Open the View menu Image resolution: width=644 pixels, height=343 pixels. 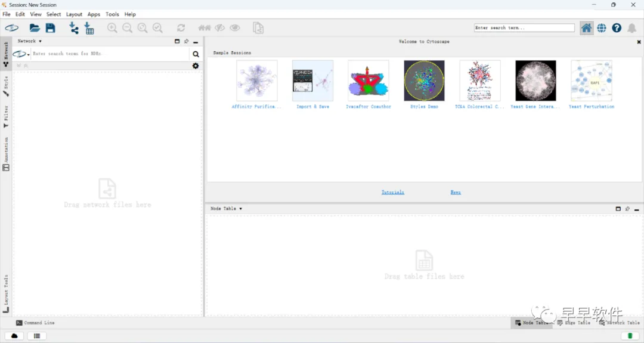click(36, 14)
